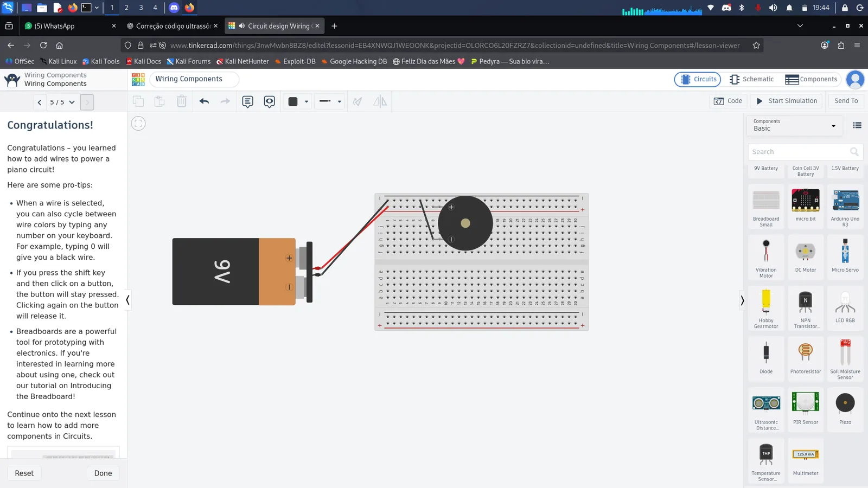Click the Mirror flip icon
868x488 pixels.
[380, 101]
